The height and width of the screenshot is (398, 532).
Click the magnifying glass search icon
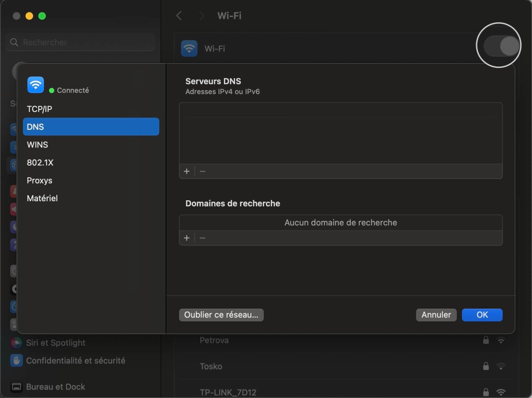[14, 42]
